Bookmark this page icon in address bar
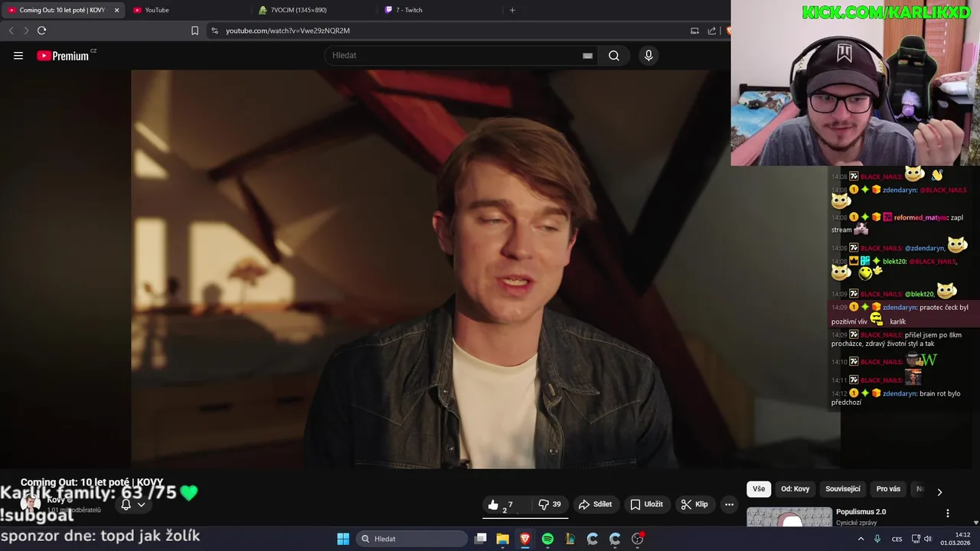 tap(194, 31)
